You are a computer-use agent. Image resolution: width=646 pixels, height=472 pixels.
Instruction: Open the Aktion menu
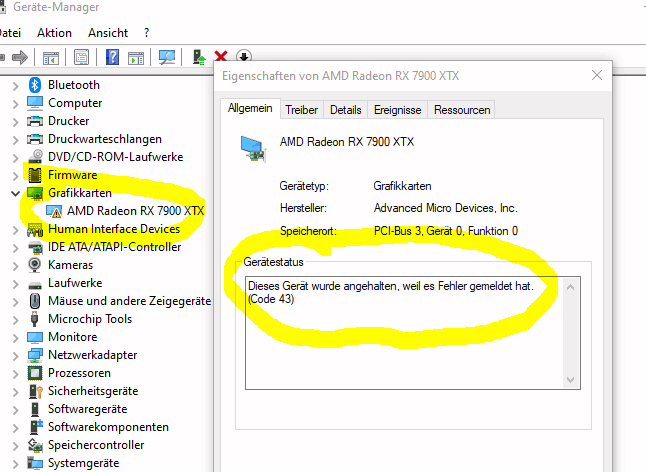[54, 33]
